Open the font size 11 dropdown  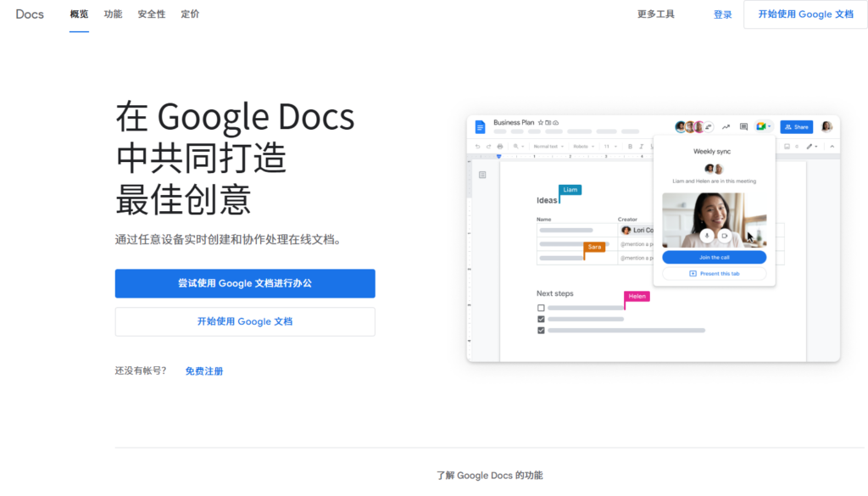tap(608, 146)
